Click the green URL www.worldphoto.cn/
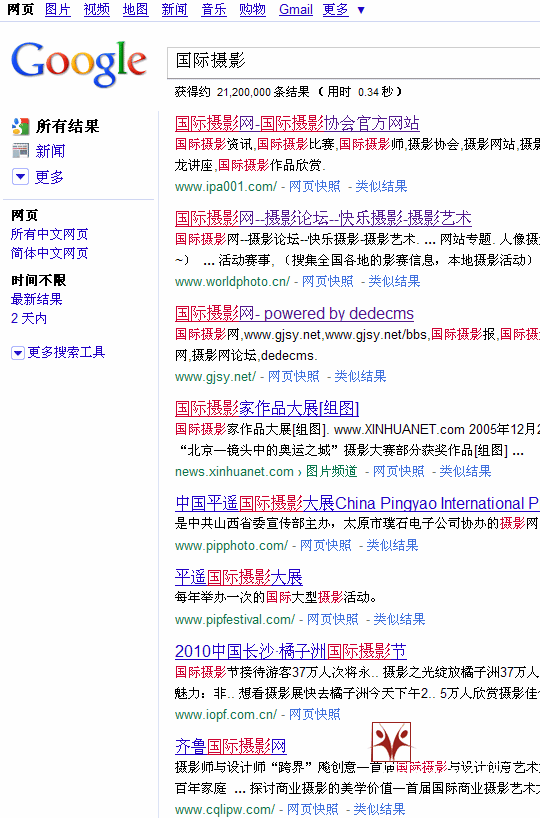540x818 pixels. tap(232, 281)
